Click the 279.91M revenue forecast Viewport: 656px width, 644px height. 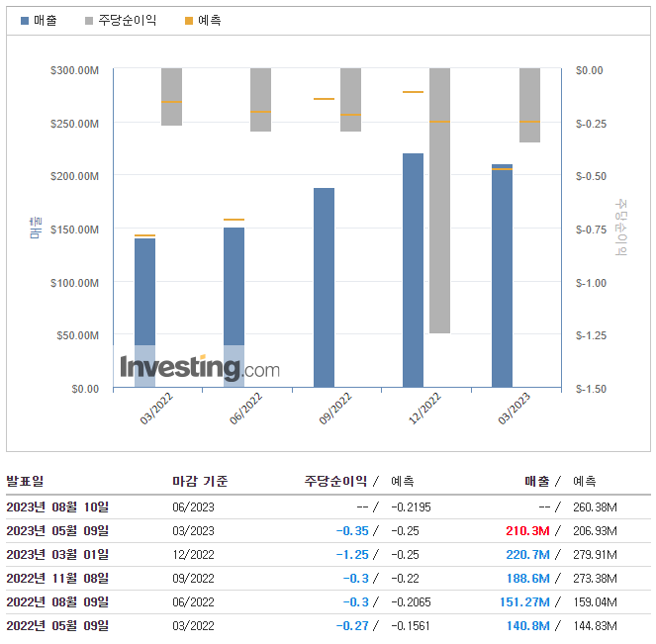click(x=595, y=555)
